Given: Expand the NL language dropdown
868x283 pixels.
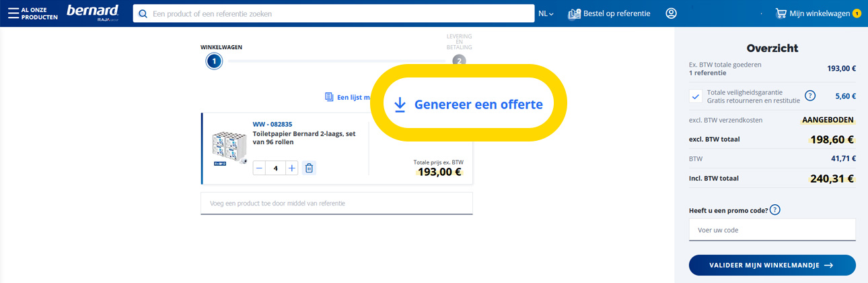Looking at the screenshot, I should tap(546, 13).
